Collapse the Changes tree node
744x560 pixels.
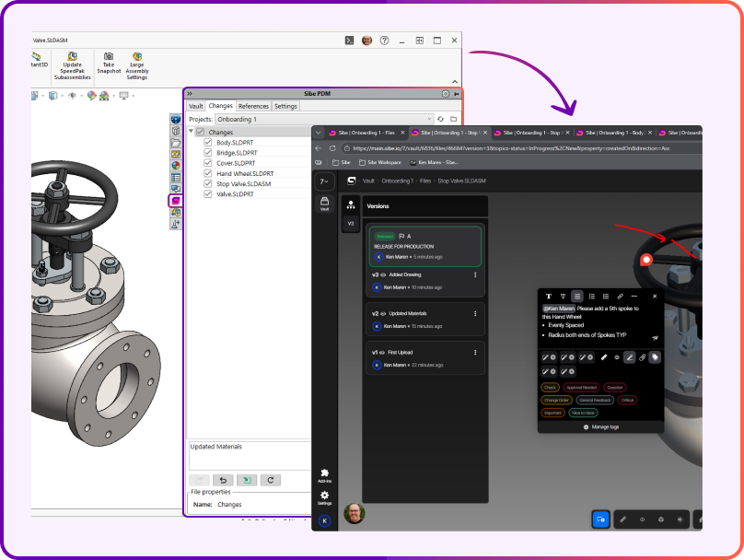[x=192, y=132]
